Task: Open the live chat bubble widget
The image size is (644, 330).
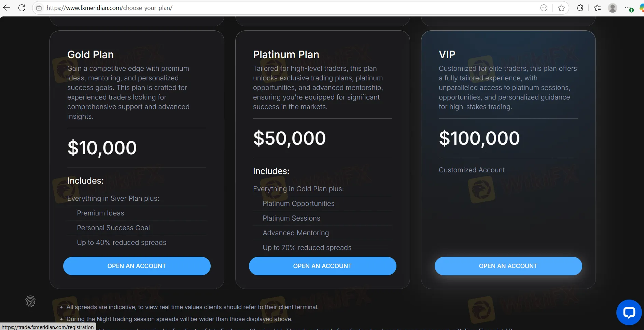Action: click(x=629, y=312)
